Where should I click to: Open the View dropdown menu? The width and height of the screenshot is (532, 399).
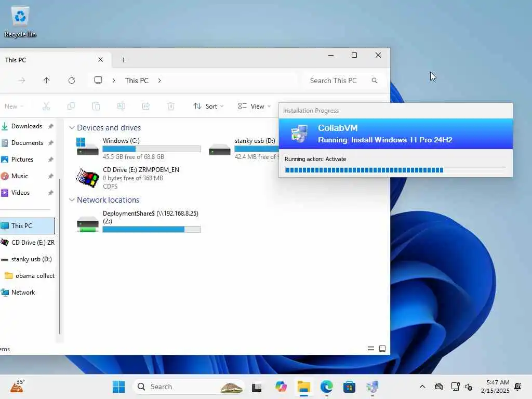click(x=254, y=106)
